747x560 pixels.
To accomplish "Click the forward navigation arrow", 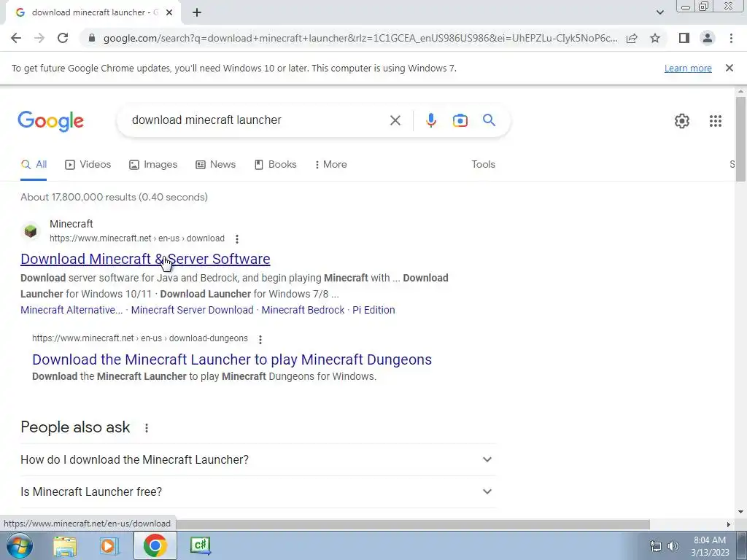I will pos(39,38).
